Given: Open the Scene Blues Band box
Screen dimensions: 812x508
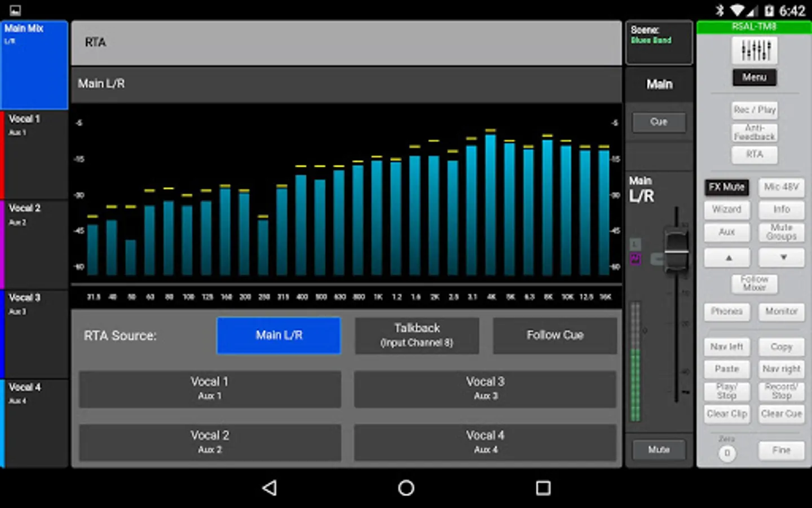Looking at the screenshot, I should [659, 42].
